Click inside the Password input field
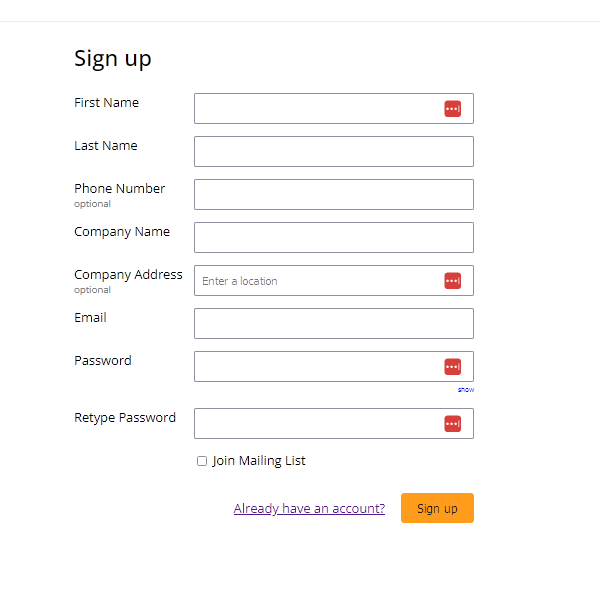 [x=334, y=367]
